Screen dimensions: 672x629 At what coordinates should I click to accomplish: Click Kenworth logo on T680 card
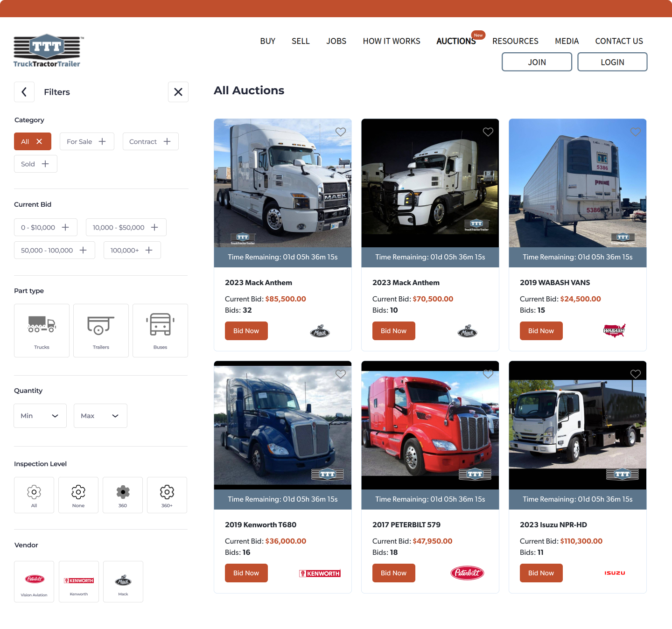(x=320, y=573)
